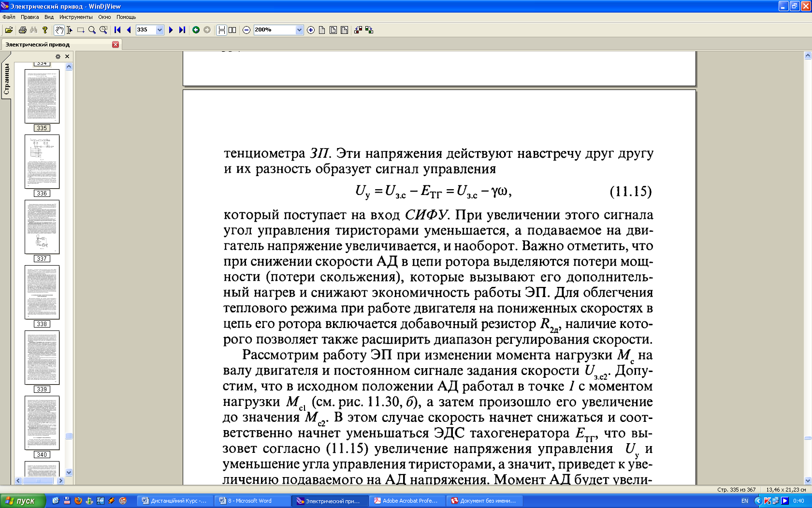
Task: Open thumbnails panel settings gear
Action: [58, 57]
